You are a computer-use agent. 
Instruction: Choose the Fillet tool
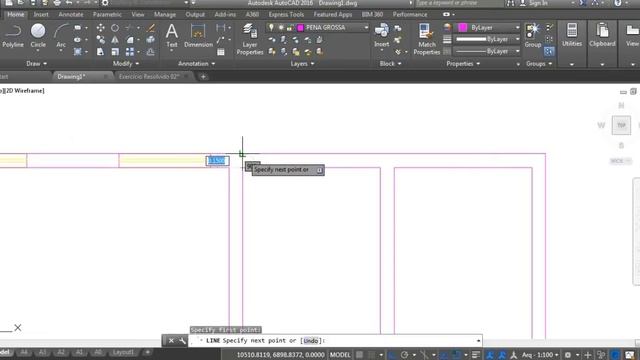coord(130,40)
